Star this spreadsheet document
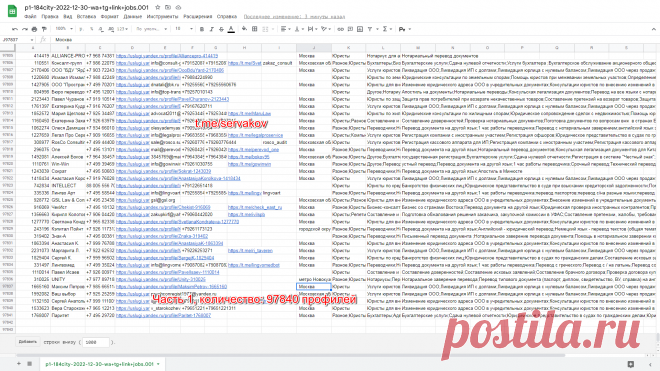This screenshot has height=371, width=660. tap(157, 7)
